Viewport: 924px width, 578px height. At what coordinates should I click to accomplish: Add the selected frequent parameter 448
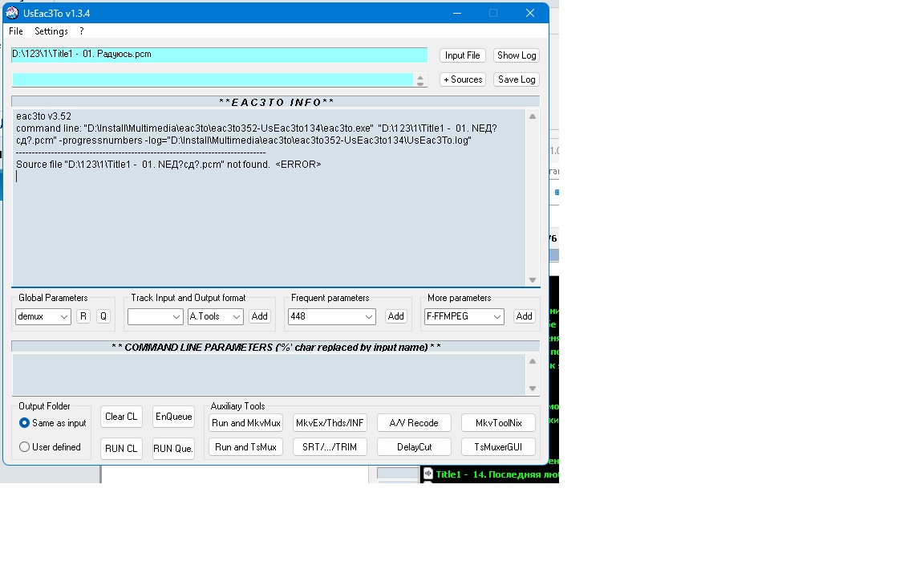click(x=396, y=316)
